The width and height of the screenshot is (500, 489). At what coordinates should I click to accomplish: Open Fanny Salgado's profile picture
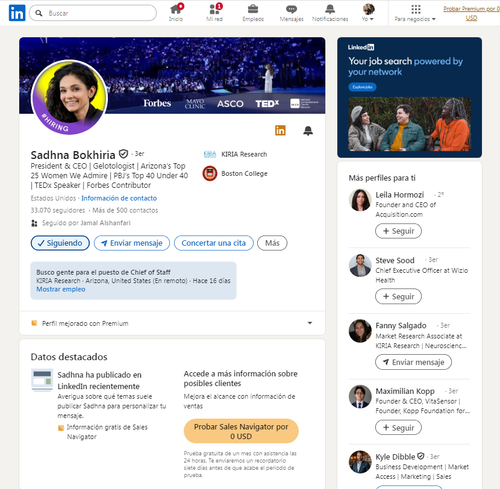tap(360, 331)
